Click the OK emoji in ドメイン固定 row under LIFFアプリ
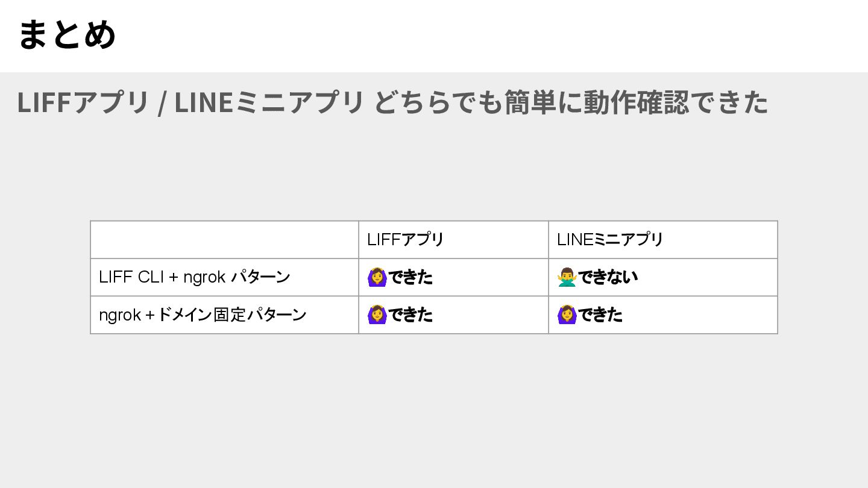The width and height of the screenshot is (868, 488). (377, 314)
